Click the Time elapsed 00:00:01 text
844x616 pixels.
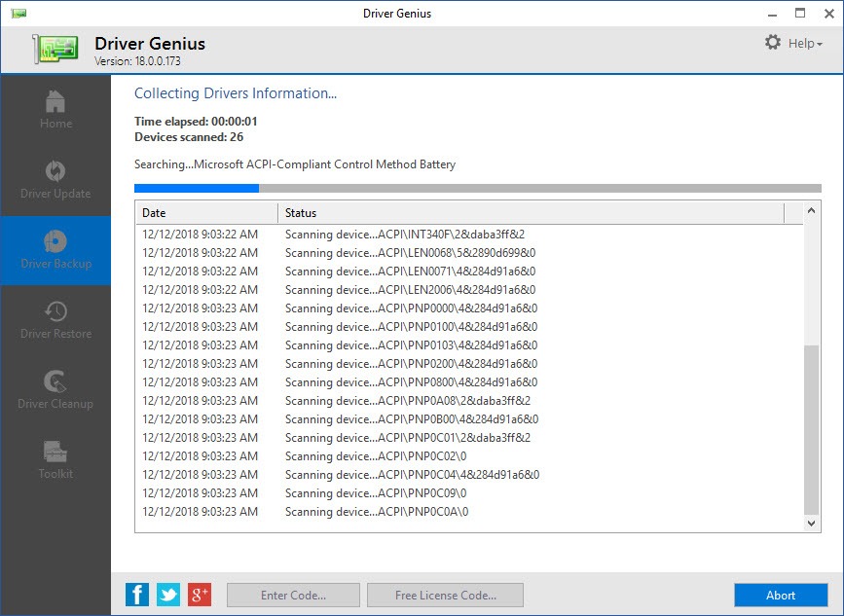coord(196,121)
